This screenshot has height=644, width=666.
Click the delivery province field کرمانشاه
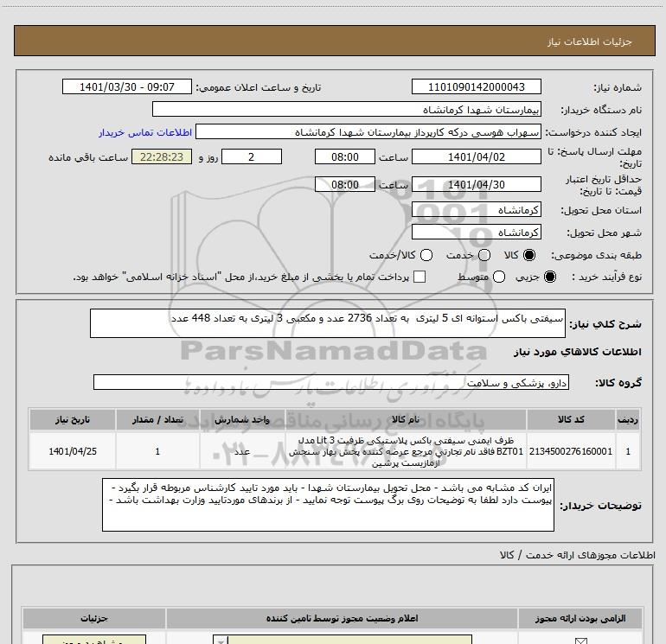click(x=476, y=209)
